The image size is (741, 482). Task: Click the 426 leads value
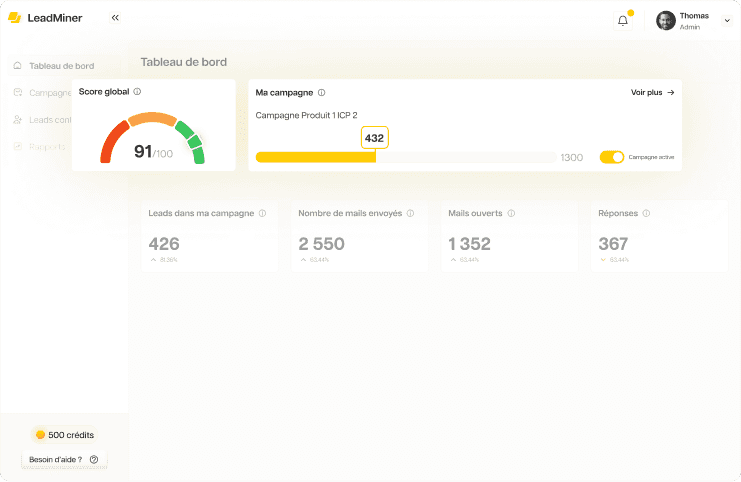164,244
